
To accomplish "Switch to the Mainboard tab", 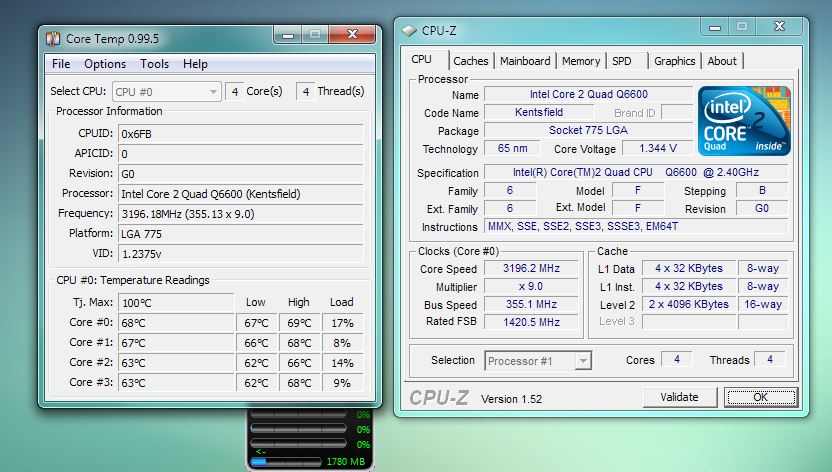I will (525, 61).
